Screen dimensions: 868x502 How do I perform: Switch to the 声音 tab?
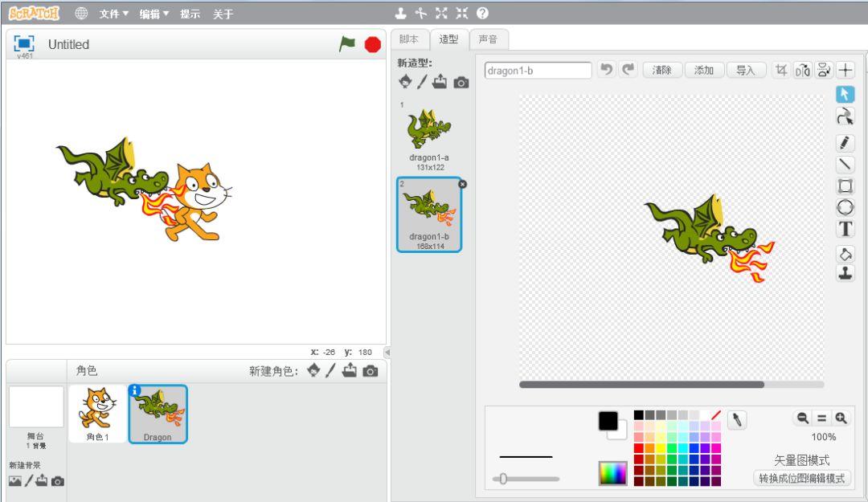(489, 39)
